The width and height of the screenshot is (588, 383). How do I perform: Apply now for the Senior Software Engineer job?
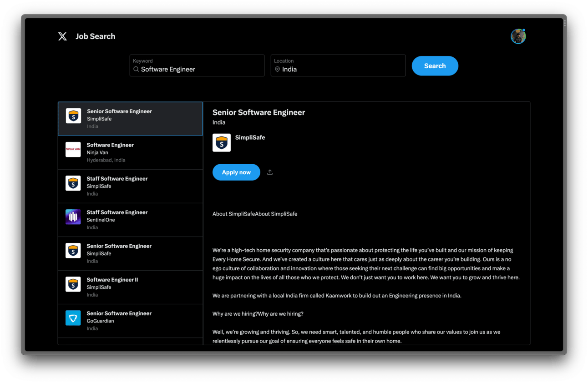[x=236, y=172]
